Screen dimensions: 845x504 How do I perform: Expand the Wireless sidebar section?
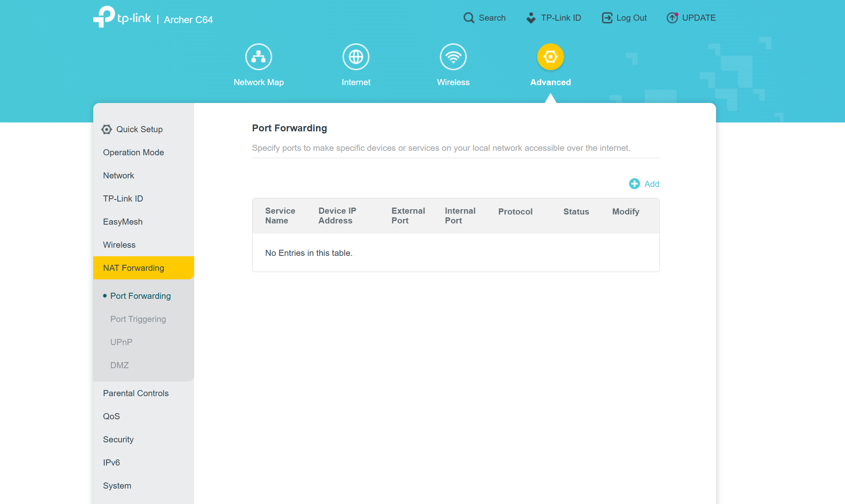point(119,245)
